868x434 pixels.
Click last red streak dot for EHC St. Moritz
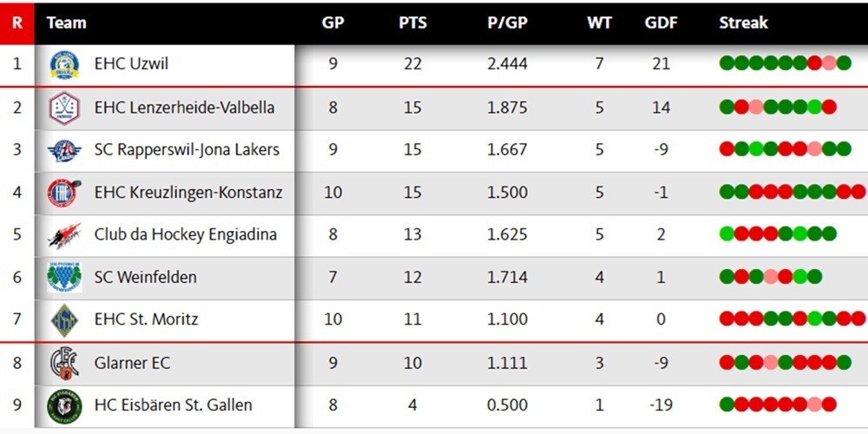(x=858, y=318)
